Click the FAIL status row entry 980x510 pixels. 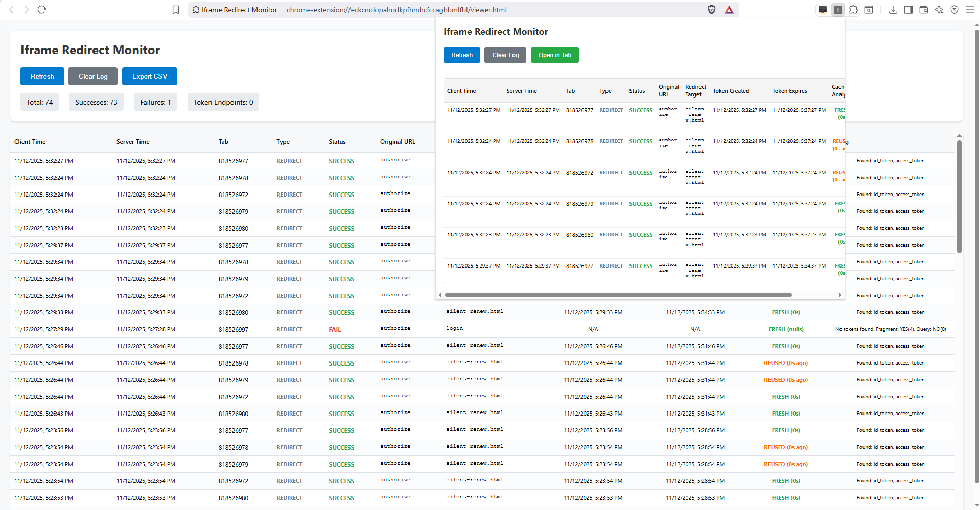(x=335, y=330)
